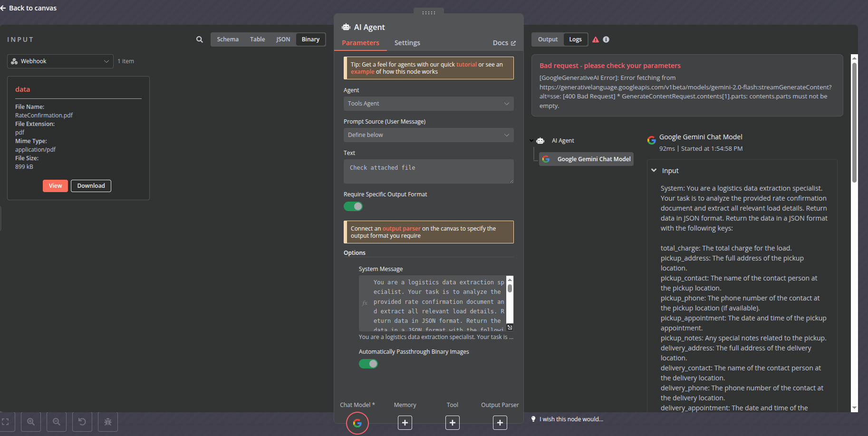Click the View button for RateConfirmation.pdf
The height and width of the screenshot is (436, 868).
pos(55,186)
